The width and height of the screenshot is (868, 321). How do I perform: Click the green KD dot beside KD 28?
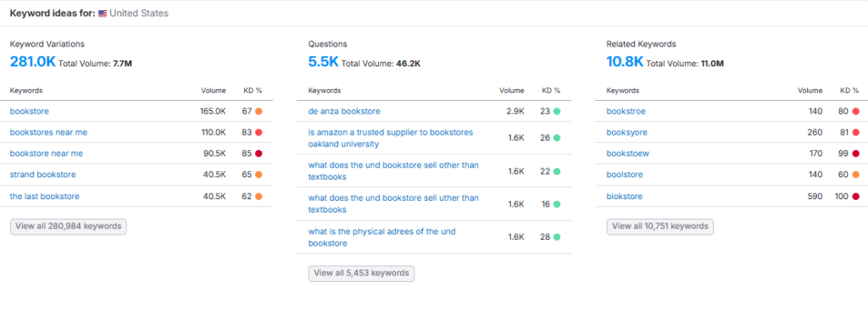(556, 237)
